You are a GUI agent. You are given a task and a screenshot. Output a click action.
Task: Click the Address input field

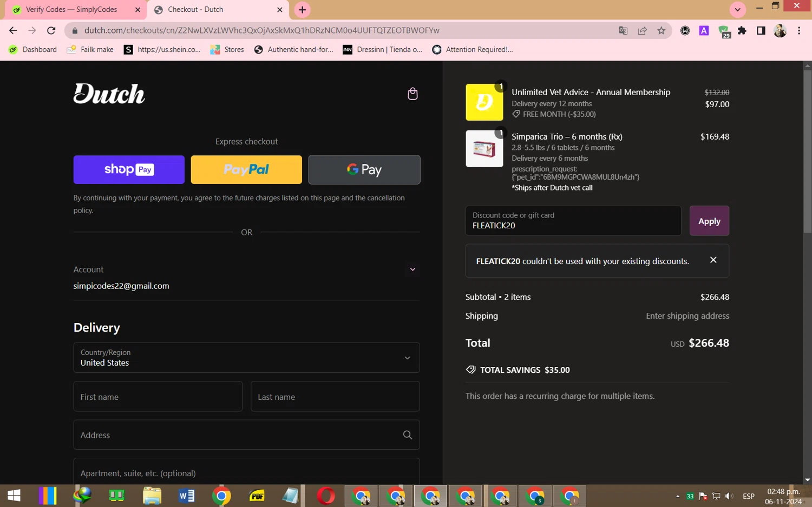(246, 435)
